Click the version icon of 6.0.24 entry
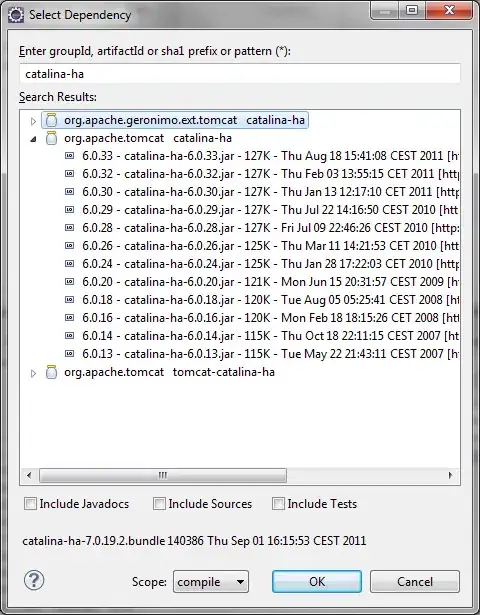The image size is (480, 615). pos(69,264)
